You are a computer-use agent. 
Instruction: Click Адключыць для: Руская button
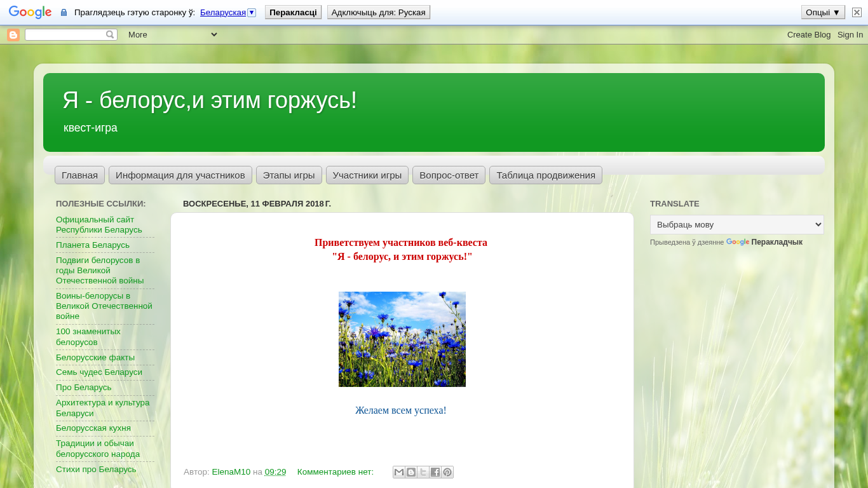point(378,12)
